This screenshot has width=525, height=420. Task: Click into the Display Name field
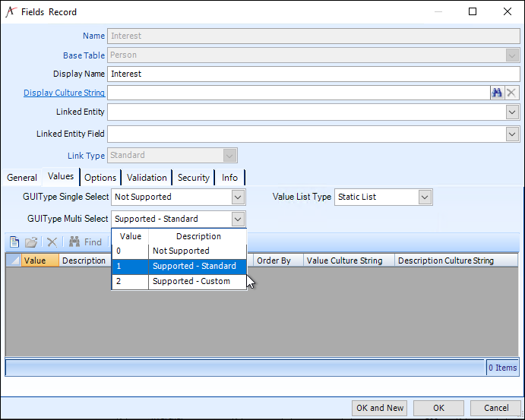(x=313, y=74)
